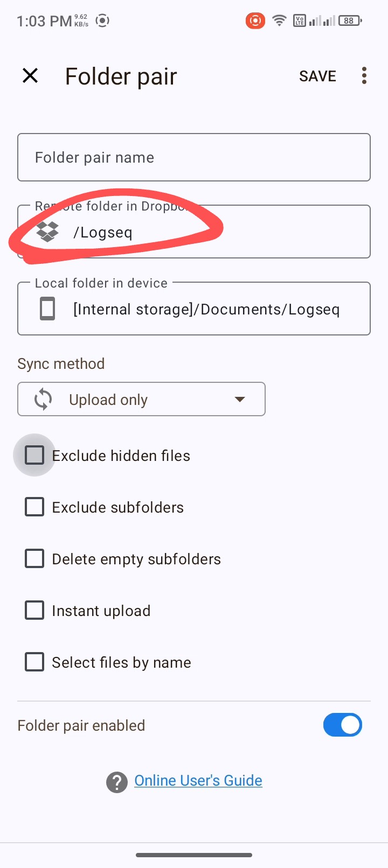
Task: Expand the Upload only sync method dropdown
Action: click(x=141, y=400)
